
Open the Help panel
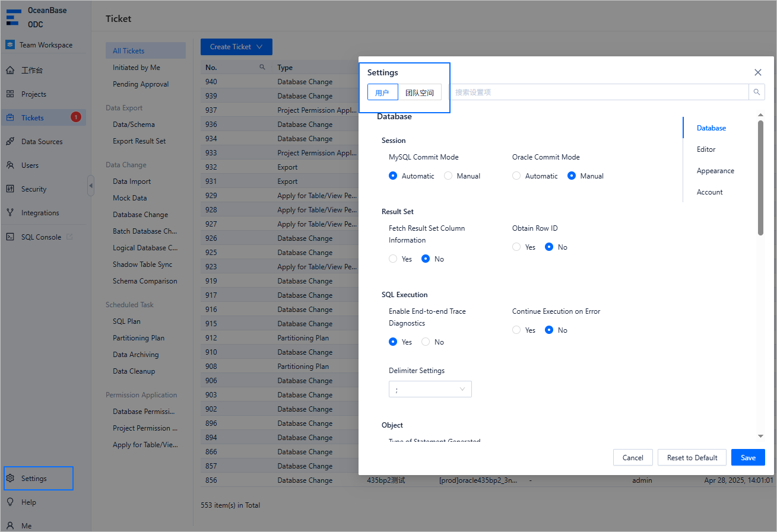(27, 502)
